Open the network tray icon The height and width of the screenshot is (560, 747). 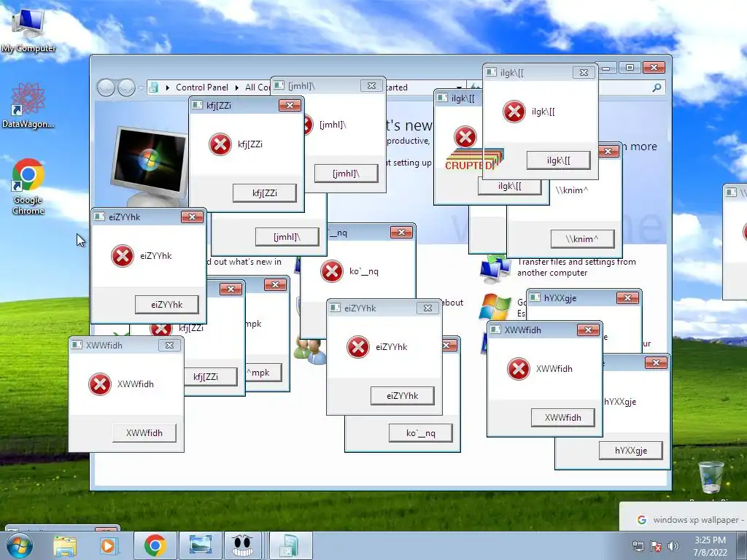(638, 546)
